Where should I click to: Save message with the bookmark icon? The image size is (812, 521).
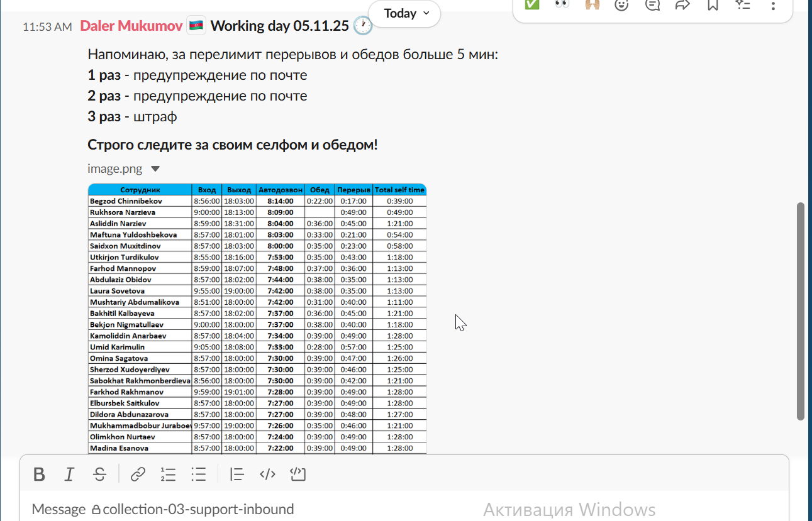click(713, 5)
